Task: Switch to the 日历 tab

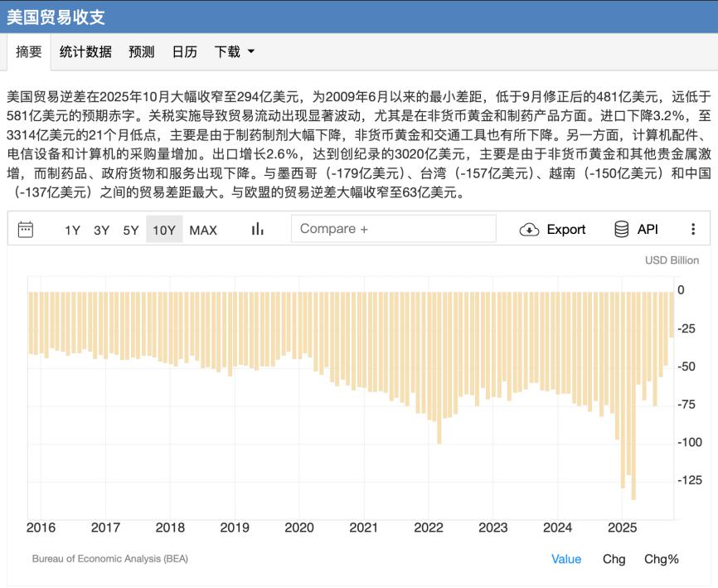Action: (184, 51)
